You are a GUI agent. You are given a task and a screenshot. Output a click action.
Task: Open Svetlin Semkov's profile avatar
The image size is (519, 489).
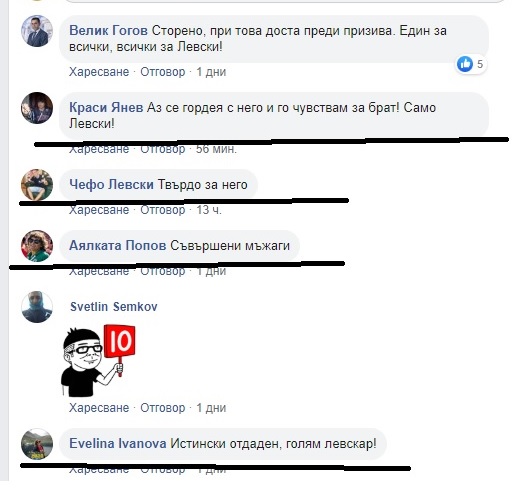point(37,307)
